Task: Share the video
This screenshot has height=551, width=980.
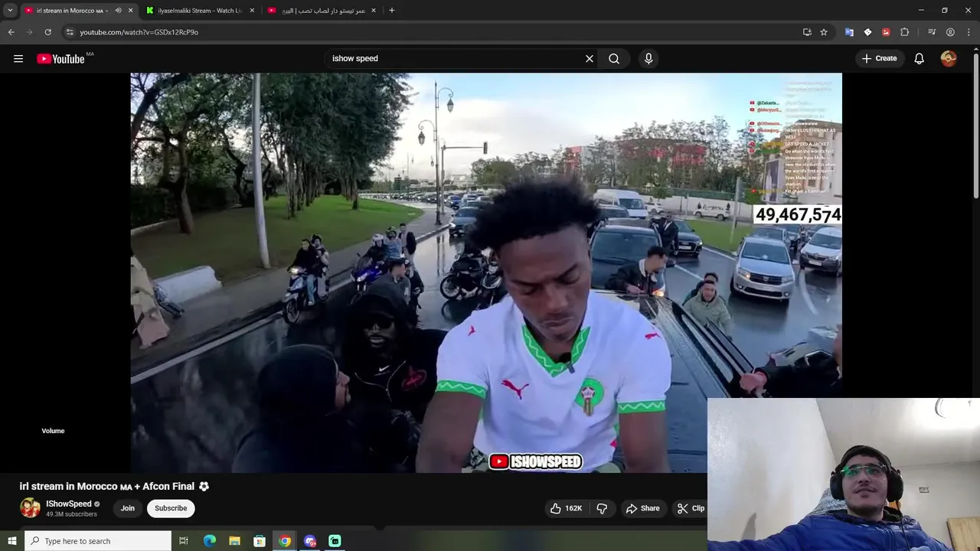Action: pos(642,508)
